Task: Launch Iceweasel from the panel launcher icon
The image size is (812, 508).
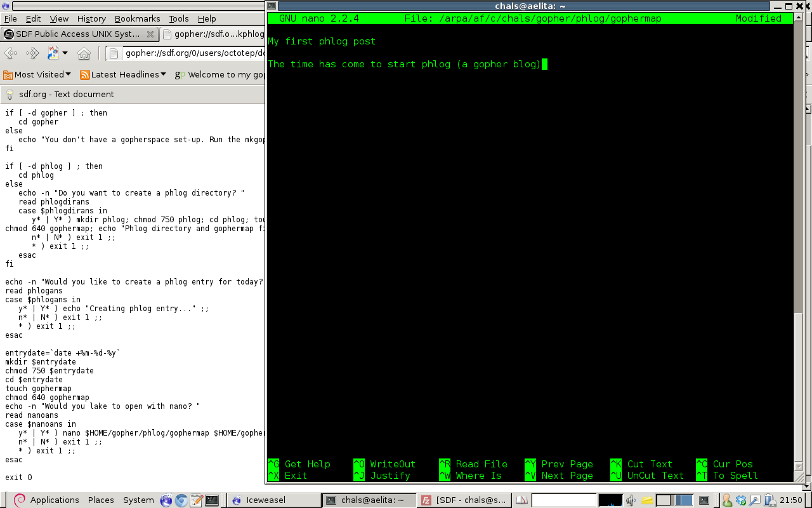Action: pos(167,500)
